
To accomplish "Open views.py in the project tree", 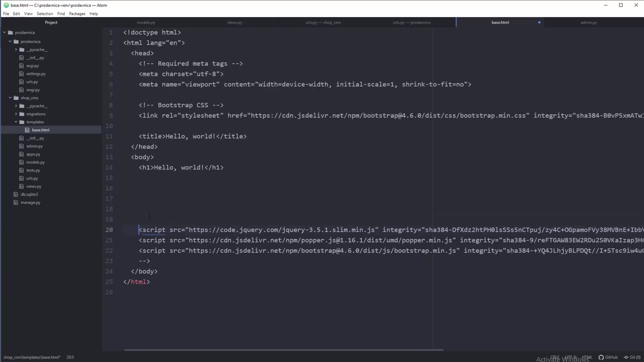I will 34,187.
